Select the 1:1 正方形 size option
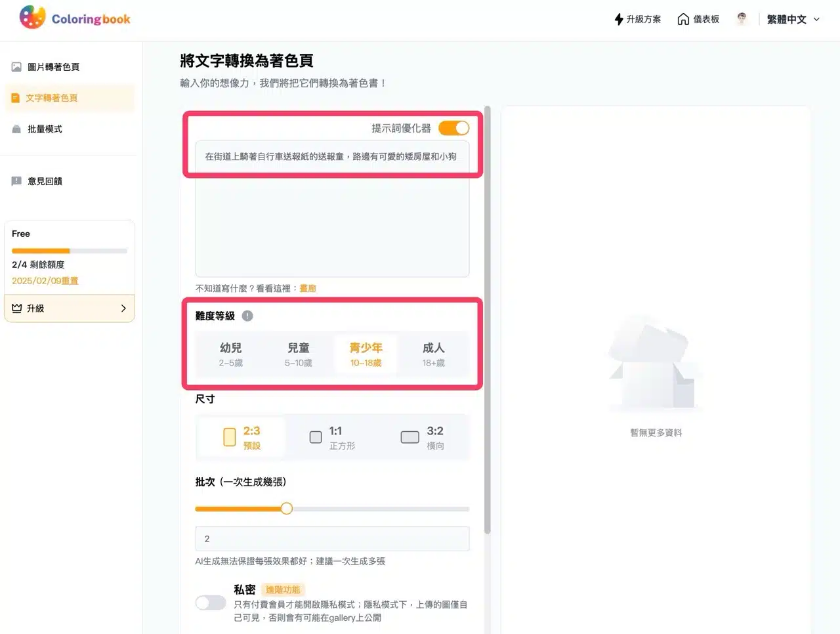The width and height of the screenshot is (840, 634). click(x=333, y=437)
